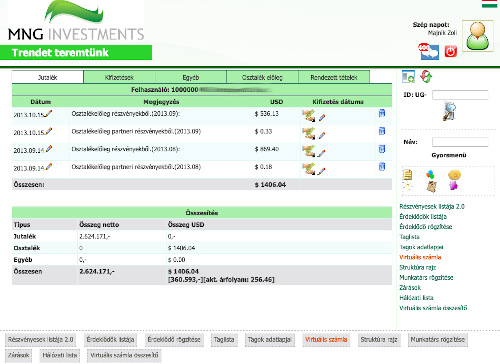Image resolution: width=500 pixels, height=364 pixels.
Task: Select the Rendezett tételek tab
Action: point(334,77)
